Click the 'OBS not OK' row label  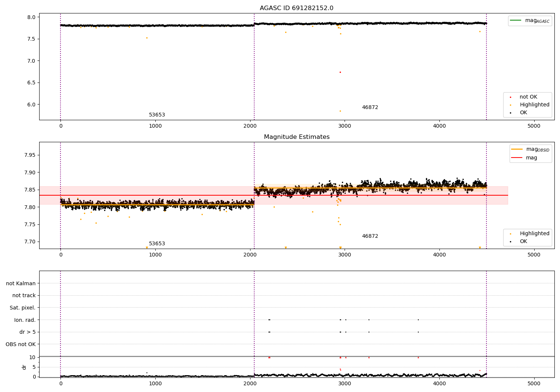coord(21,345)
